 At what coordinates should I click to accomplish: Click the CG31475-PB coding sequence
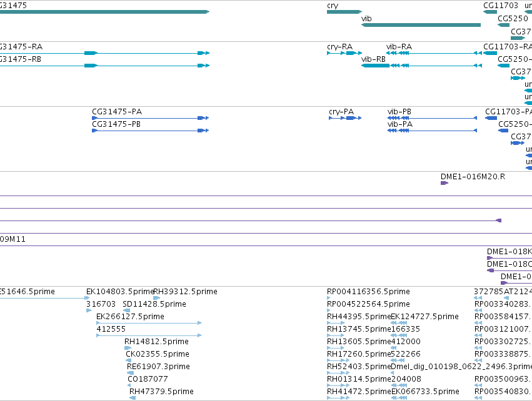coord(150,131)
